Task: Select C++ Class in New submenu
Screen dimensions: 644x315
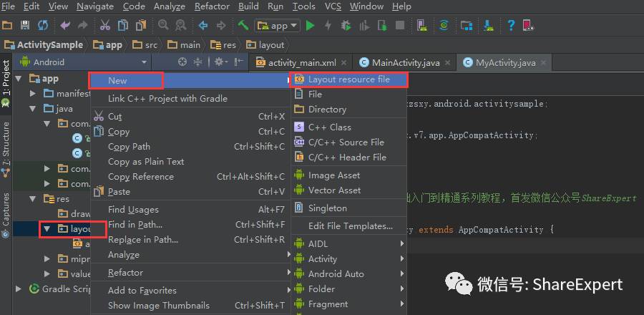Action: click(348, 127)
